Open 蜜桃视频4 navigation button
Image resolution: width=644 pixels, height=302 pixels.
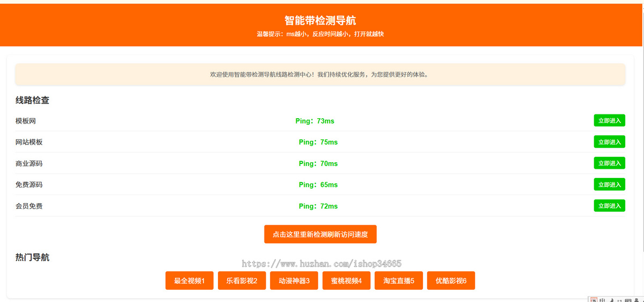(x=346, y=281)
